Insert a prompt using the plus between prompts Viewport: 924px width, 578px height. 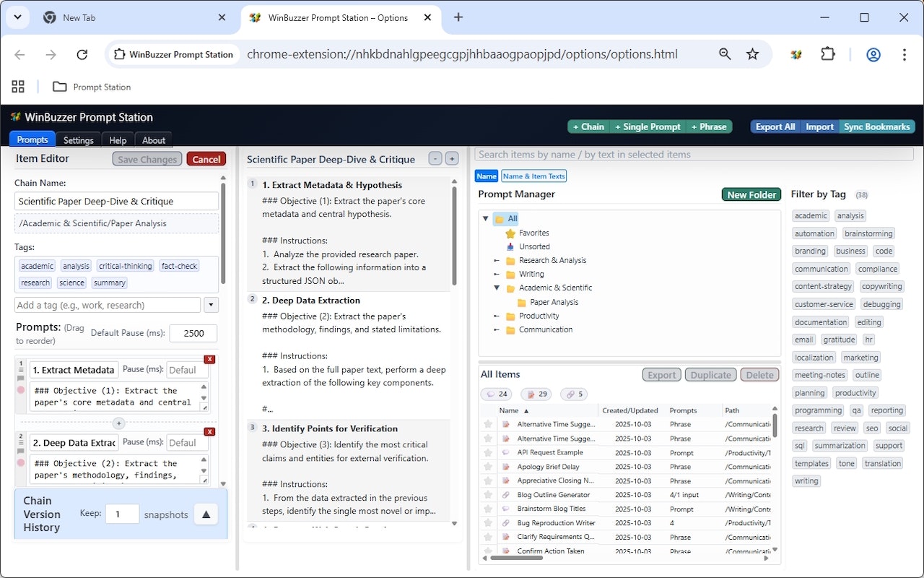point(119,423)
